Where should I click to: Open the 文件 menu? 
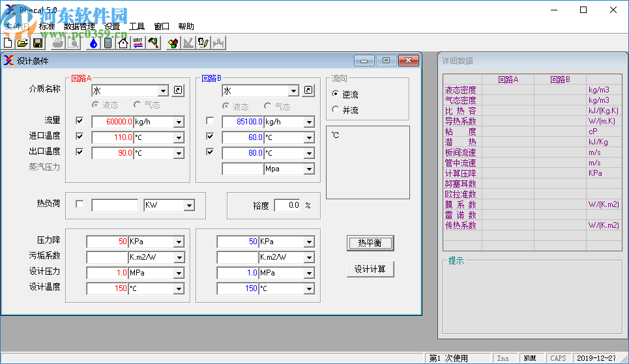coord(17,27)
